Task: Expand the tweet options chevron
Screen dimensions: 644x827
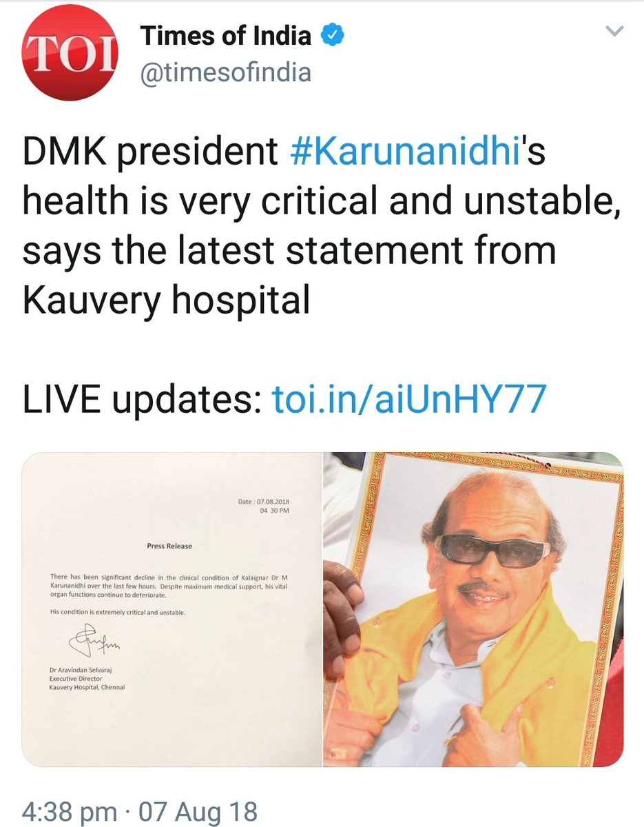Action: point(614,32)
